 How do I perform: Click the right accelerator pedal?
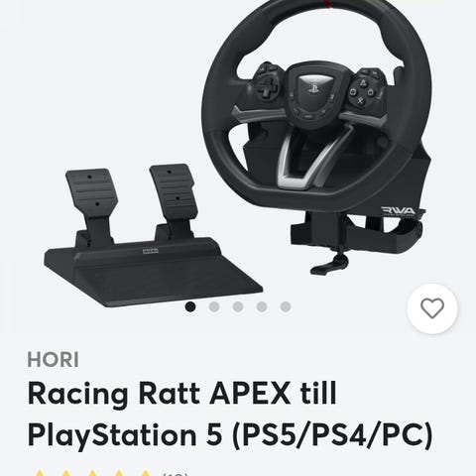[x=174, y=195]
